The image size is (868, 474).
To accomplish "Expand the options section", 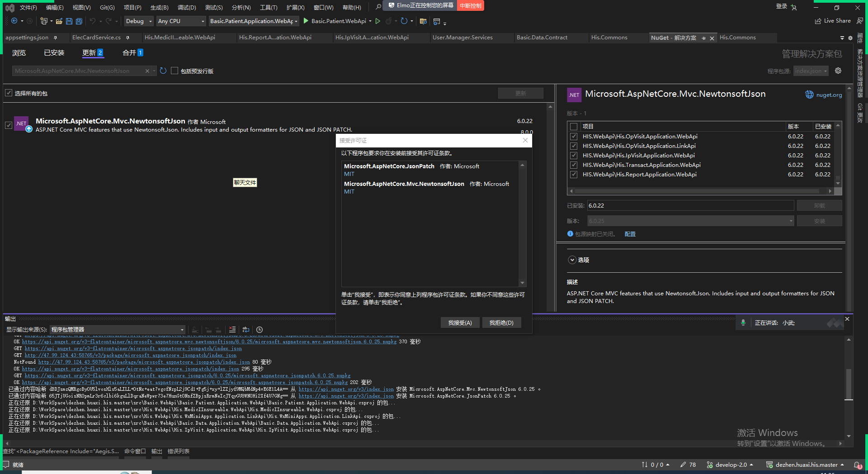I will pos(572,260).
